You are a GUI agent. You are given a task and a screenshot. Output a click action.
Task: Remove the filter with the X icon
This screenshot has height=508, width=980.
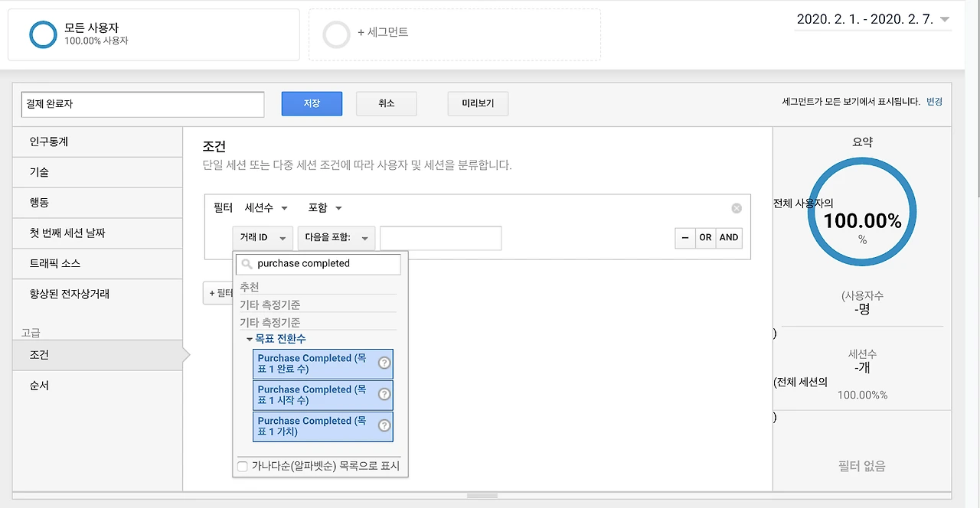click(x=737, y=208)
